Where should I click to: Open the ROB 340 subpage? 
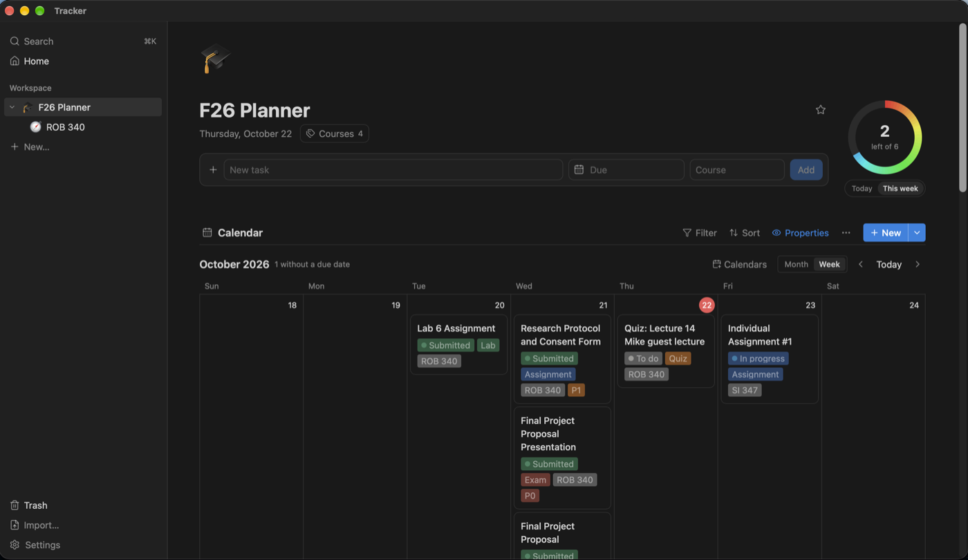point(83,127)
